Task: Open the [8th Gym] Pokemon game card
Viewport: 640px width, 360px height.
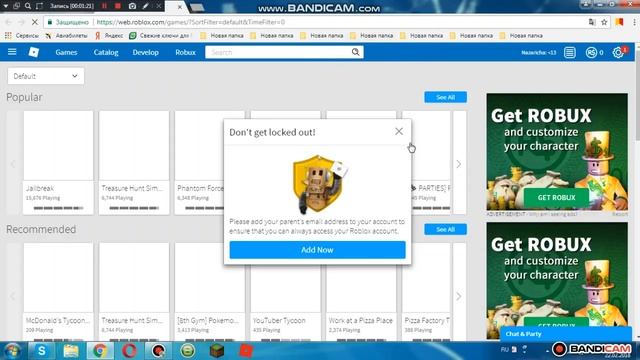Action: [210, 292]
